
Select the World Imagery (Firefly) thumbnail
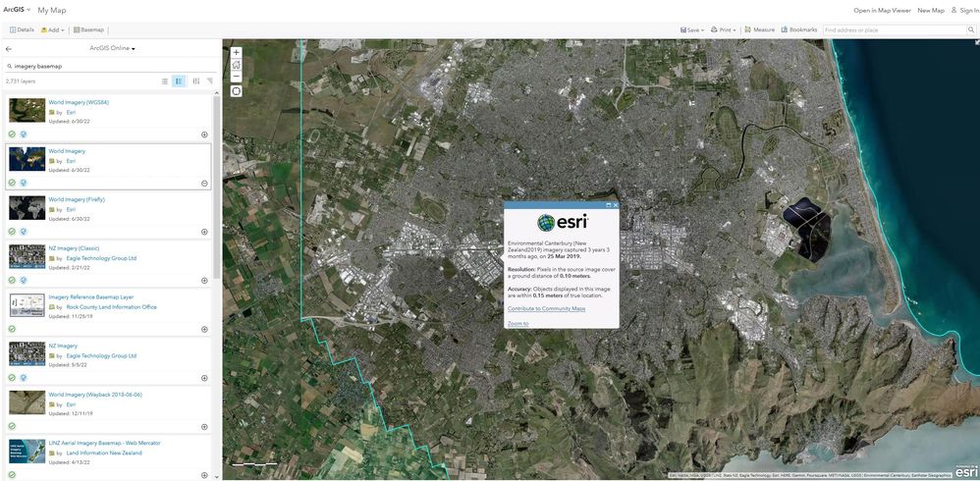27,207
